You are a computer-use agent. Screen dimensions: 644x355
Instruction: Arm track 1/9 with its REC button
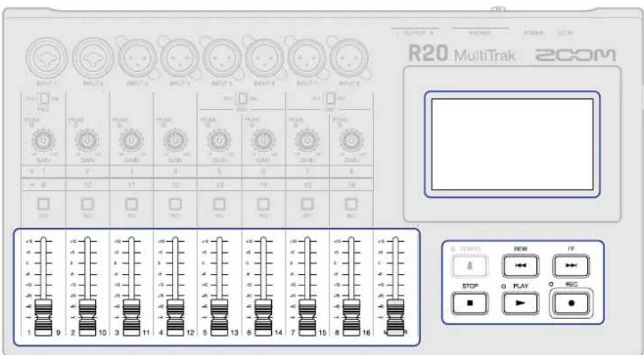coord(43,204)
